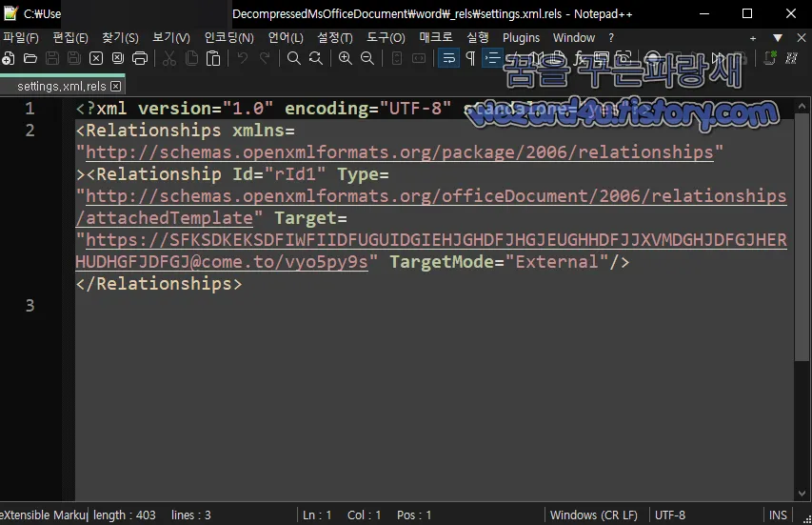Toggle INS insert mode in the status bar
Image resolution: width=812 pixels, height=525 pixels.
[778, 515]
